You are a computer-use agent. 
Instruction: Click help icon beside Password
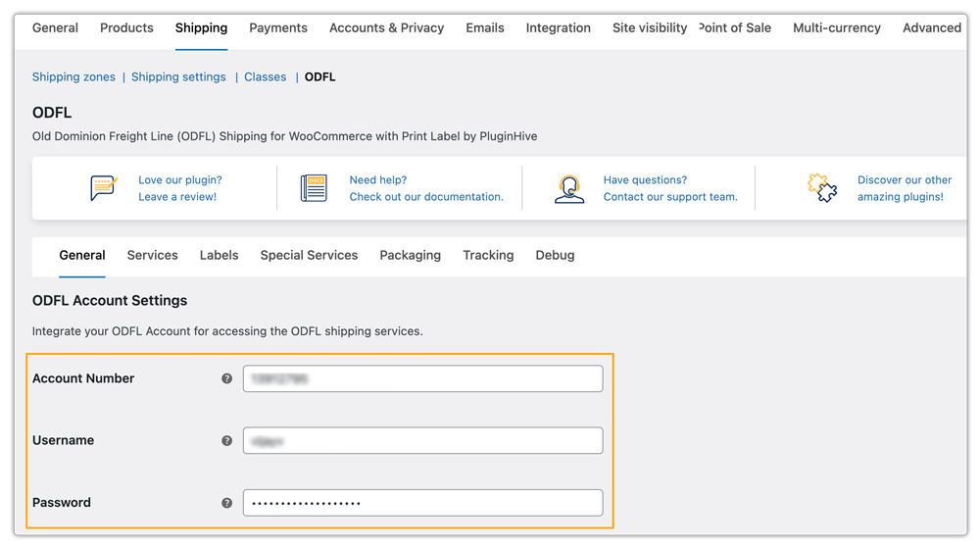227,503
